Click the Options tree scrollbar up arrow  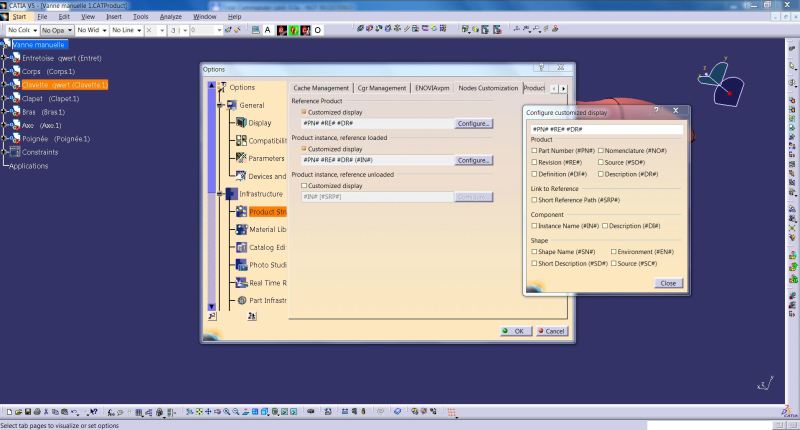(212, 85)
